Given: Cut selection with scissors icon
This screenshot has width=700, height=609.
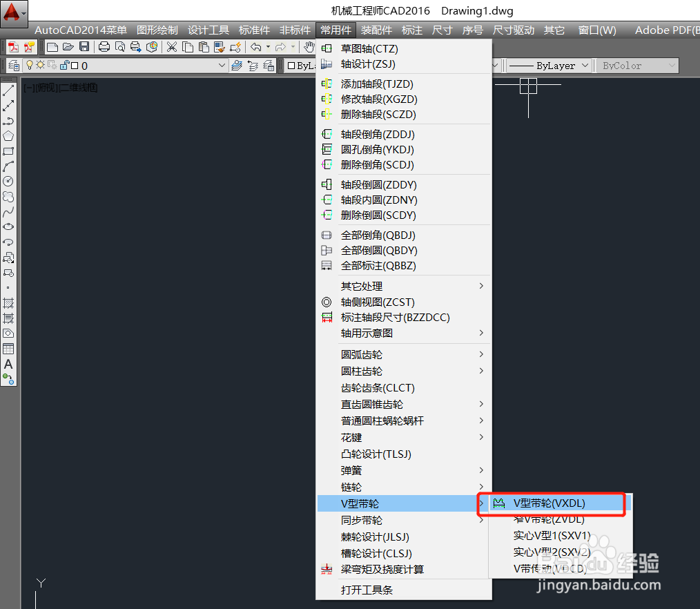Looking at the screenshot, I should click(x=172, y=47).
